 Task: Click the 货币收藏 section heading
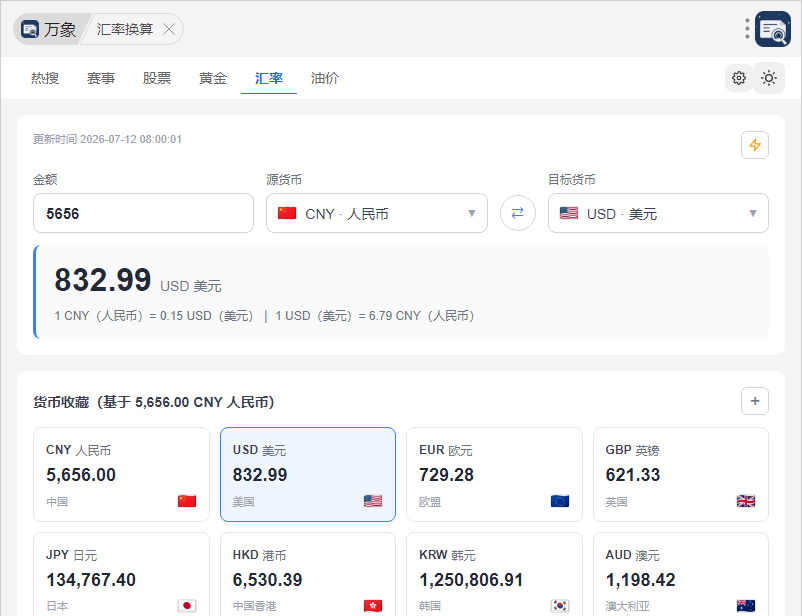click(x=153, y=402)
